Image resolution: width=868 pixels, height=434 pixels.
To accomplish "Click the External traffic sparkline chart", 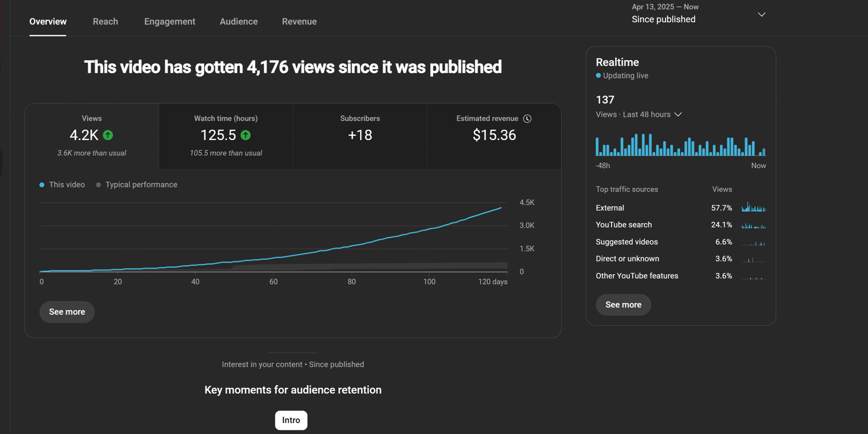I will [754, 208].
